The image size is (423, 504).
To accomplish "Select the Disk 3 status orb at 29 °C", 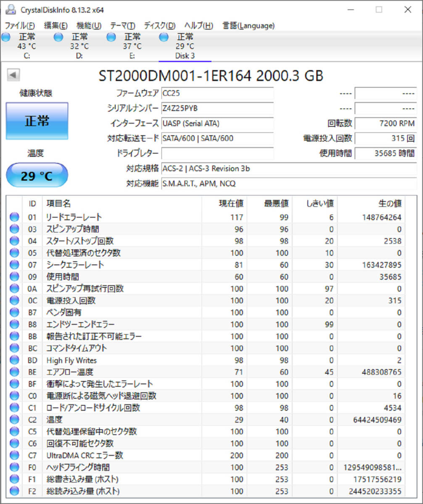I will pos(164,37).
